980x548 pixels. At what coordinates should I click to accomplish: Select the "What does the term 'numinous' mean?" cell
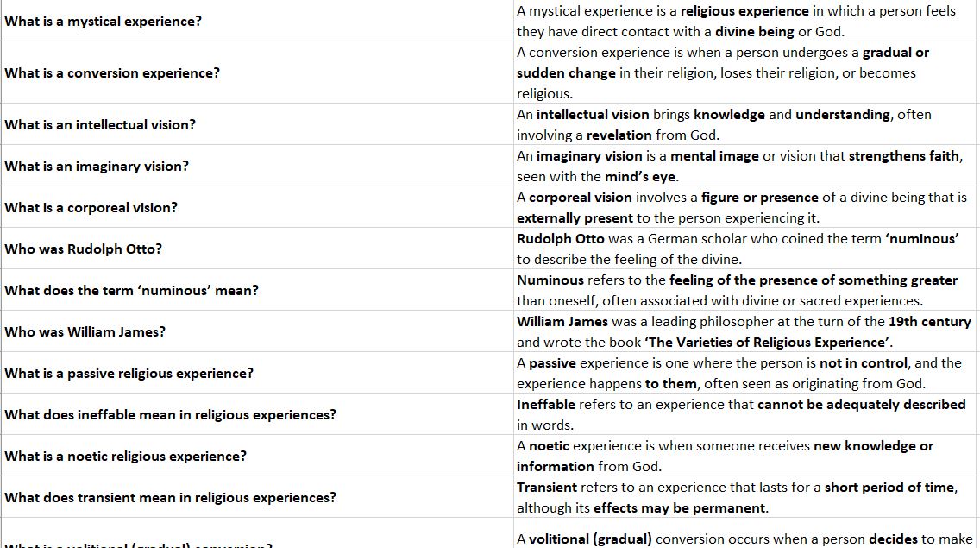pyautogui.click(x=131, y=290)
